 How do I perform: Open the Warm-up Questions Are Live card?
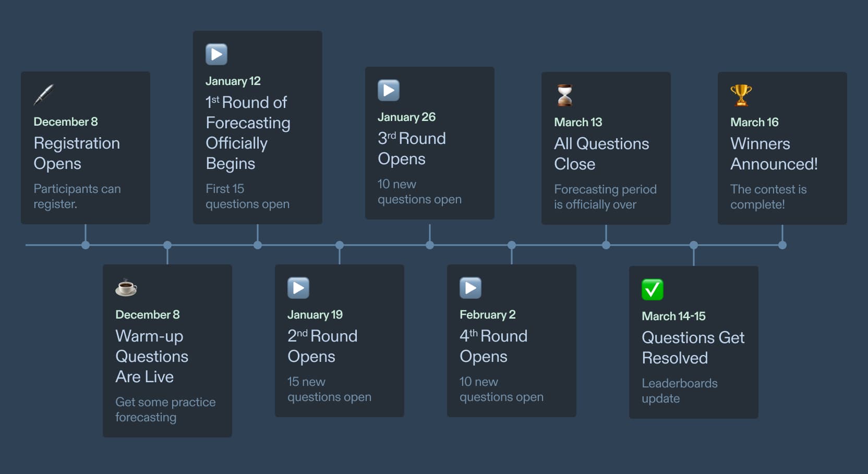167,350
